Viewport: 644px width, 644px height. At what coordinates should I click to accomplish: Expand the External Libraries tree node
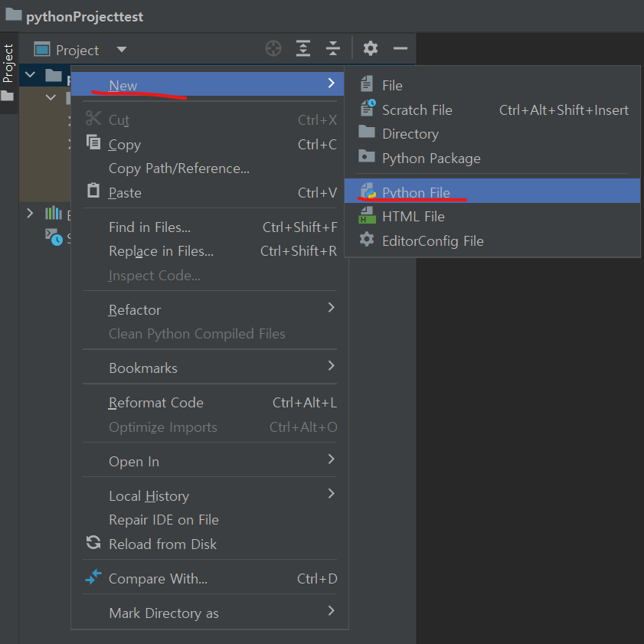point(30,213)
